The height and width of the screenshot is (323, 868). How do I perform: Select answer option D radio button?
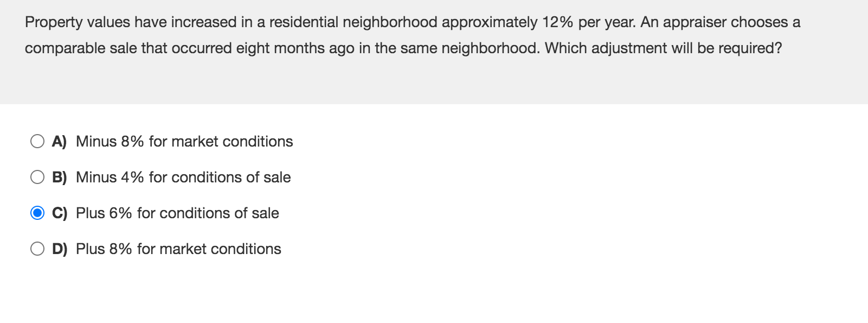[37, 249]
